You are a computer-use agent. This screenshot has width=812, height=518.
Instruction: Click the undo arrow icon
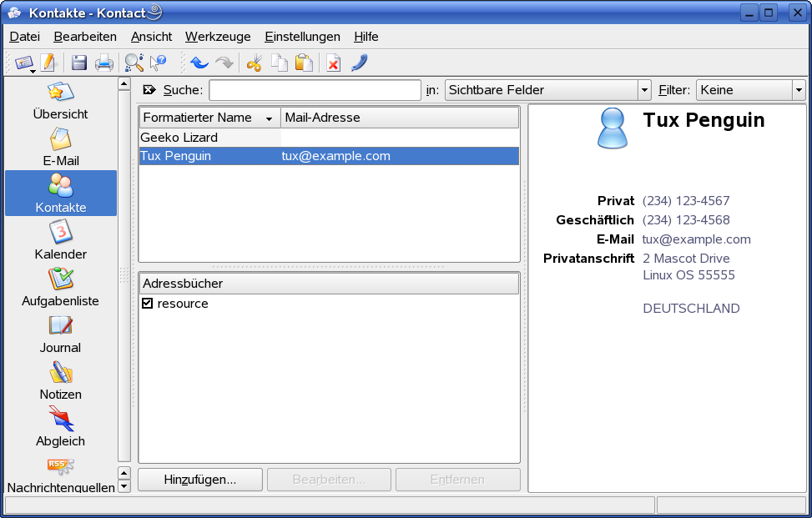(x=199, y=63)
